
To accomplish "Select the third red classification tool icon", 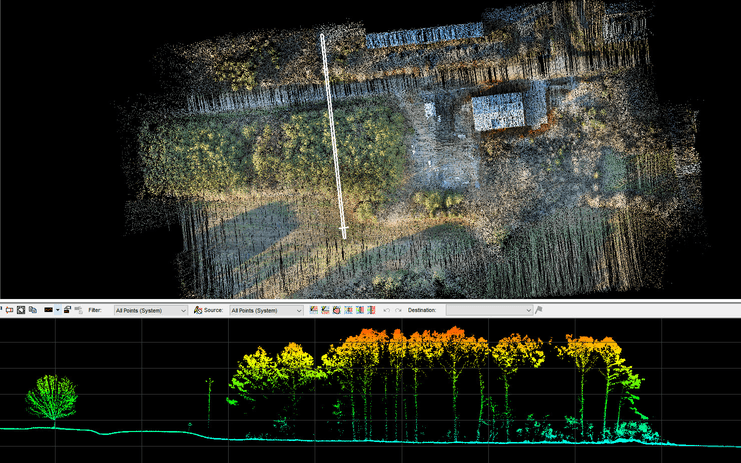I will (x=336, y=310).
